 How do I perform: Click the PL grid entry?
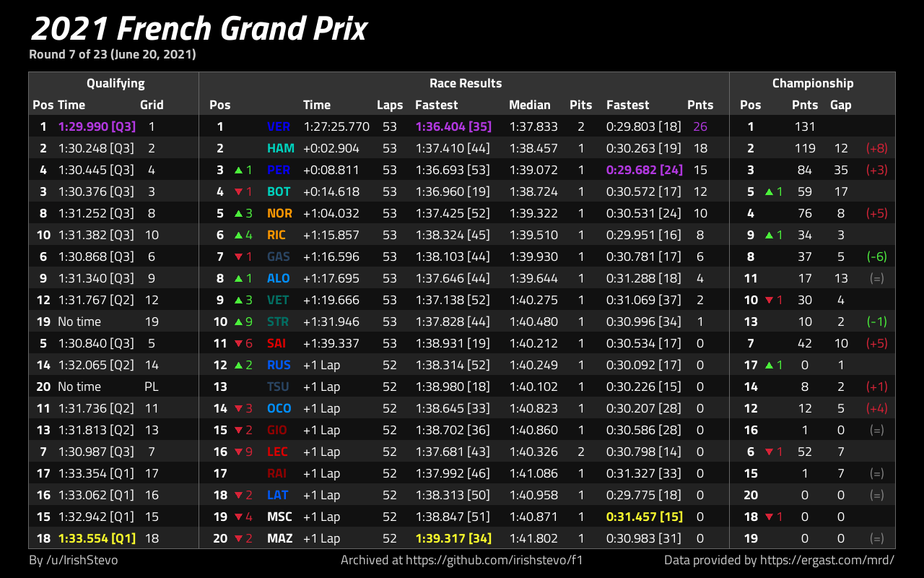(x=152, y=387)
